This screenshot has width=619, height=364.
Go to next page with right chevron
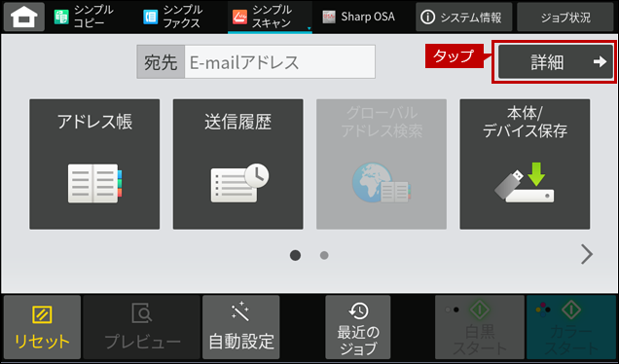tap(587, 254)
